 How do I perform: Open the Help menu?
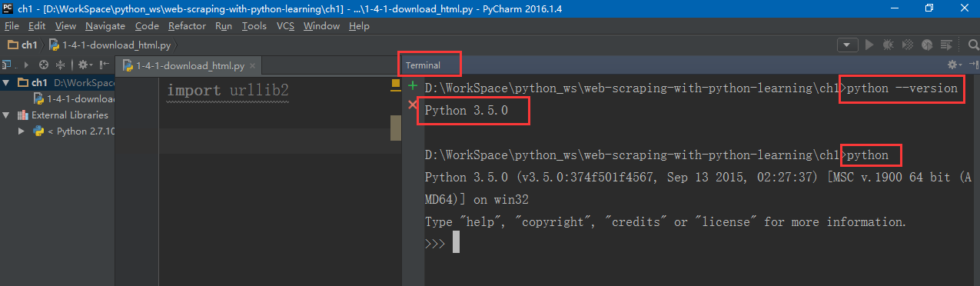(x=359, y=25)
